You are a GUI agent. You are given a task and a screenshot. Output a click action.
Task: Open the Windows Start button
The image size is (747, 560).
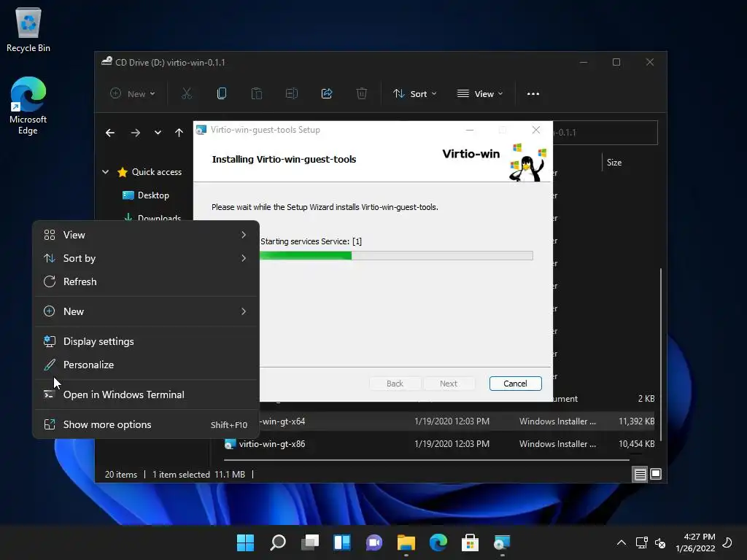(245, 542)
